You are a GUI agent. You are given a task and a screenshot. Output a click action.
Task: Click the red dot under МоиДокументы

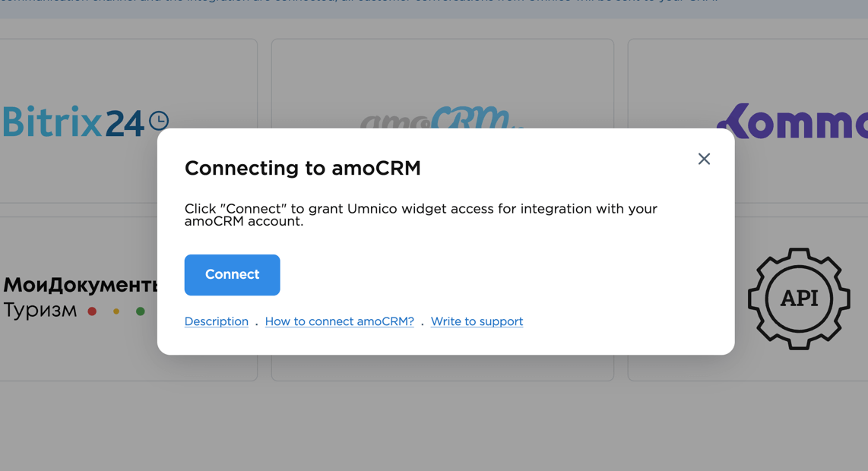92,311
